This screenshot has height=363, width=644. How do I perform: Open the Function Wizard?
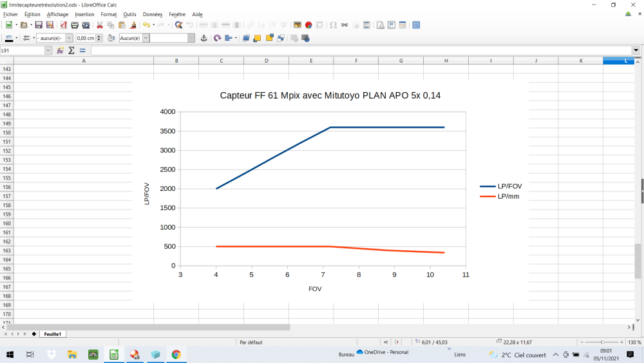click(61, 50)
